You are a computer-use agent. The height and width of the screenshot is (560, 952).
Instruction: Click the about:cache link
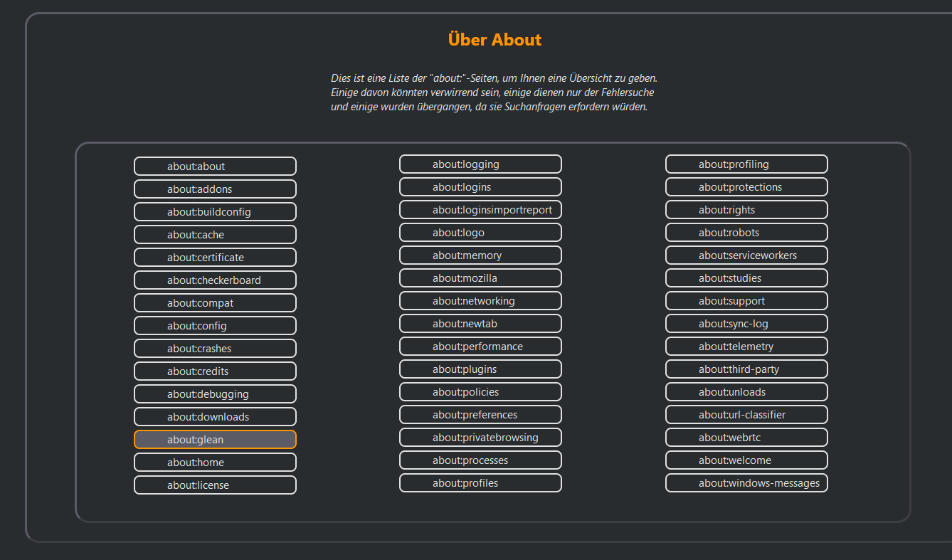215,235
